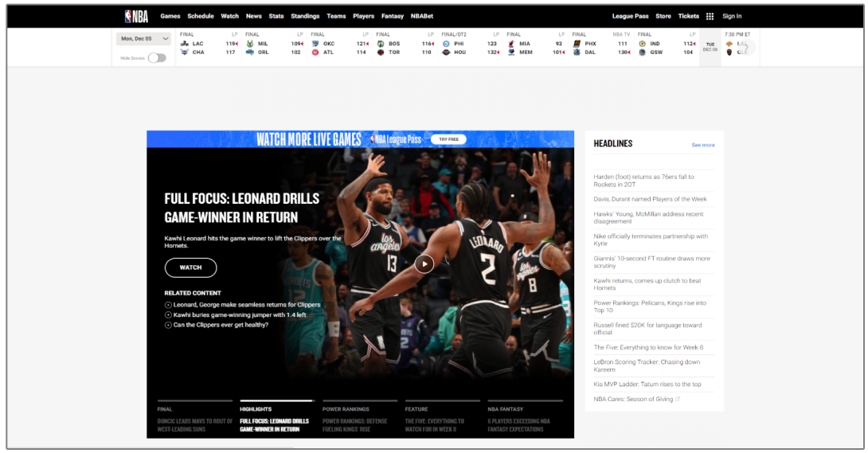Click the TUE DEC 06 date divider in scoreboard
Screen dimensions: 868x453
[x=710, y=47]
